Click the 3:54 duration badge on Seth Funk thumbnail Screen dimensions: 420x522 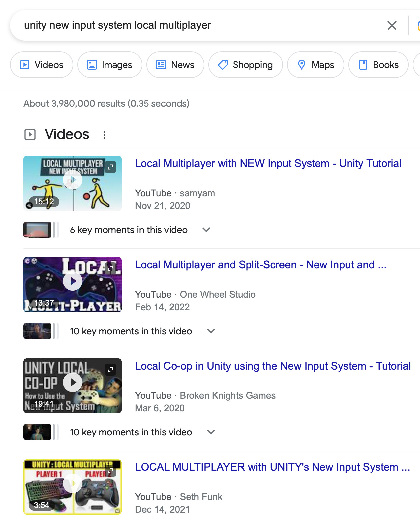pyautogui.click(x=42, y=505)
